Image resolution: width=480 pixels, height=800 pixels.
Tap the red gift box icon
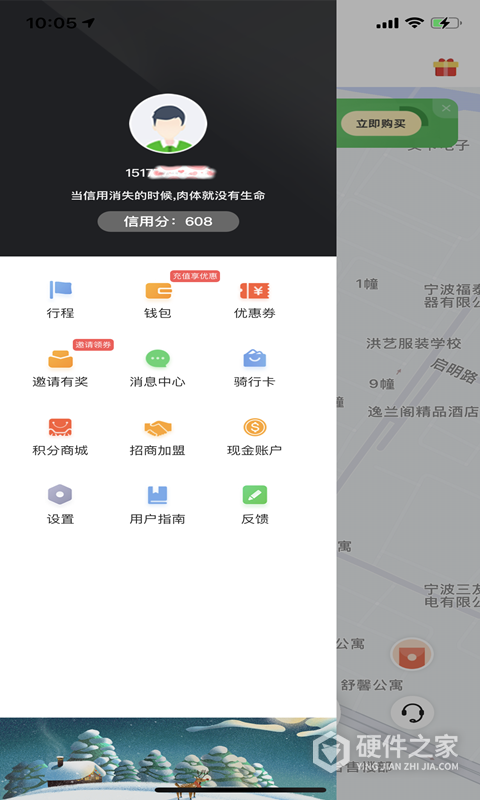coord(445,67)
